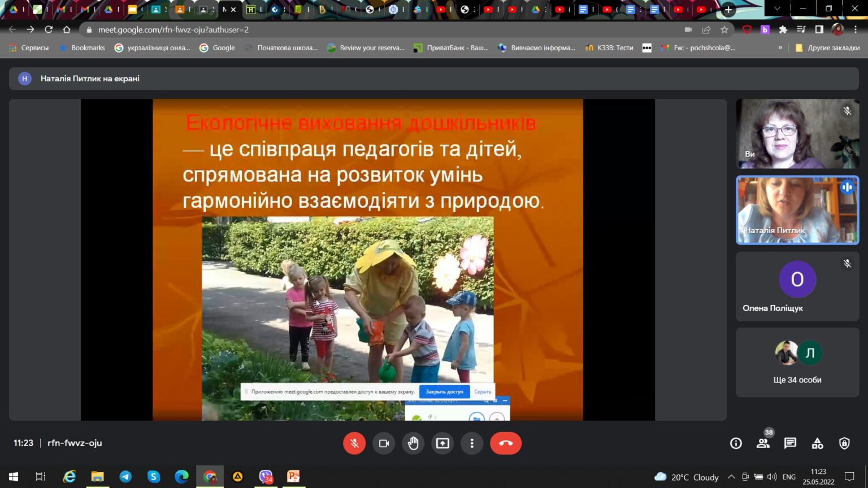
Task: Open meeting details info icon
Action: click(x=736, y=443)
